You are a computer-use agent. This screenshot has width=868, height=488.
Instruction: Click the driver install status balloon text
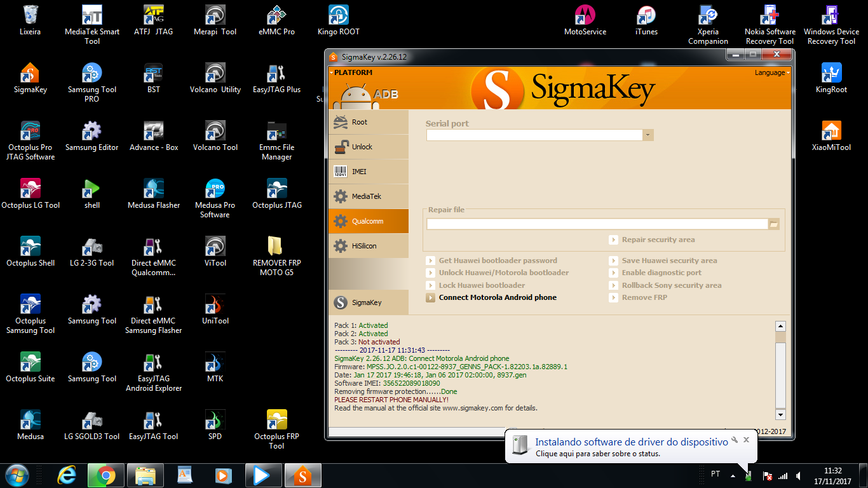598,454
